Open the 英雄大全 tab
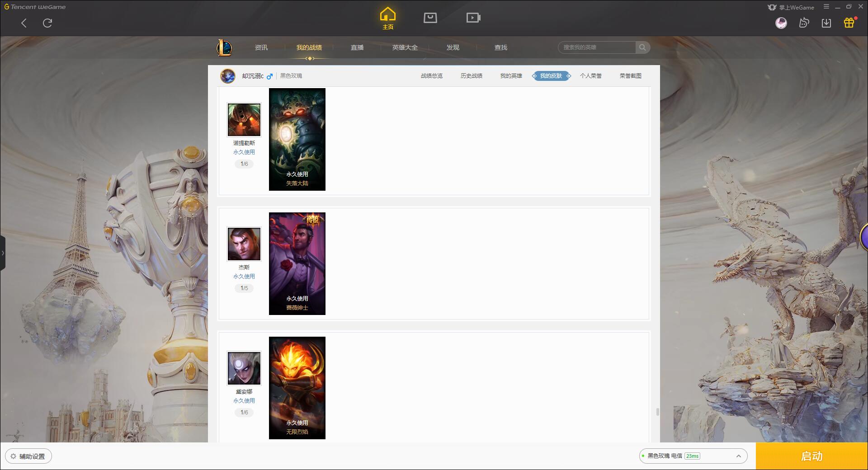Screen dimensions: 868x470 click(405, 47)
